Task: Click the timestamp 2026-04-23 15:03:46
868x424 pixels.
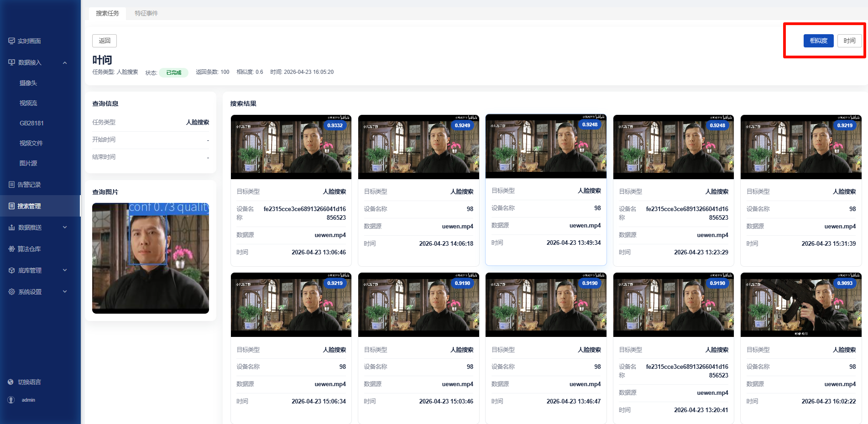Action: 446,401
